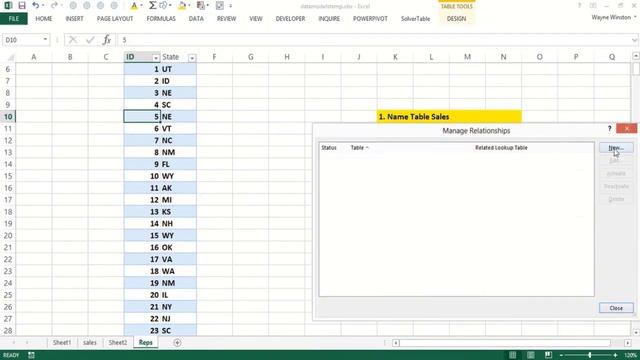640x360 pixels.
Task: Open the Undo history dropdown arrow
Action: pos(43,6)
